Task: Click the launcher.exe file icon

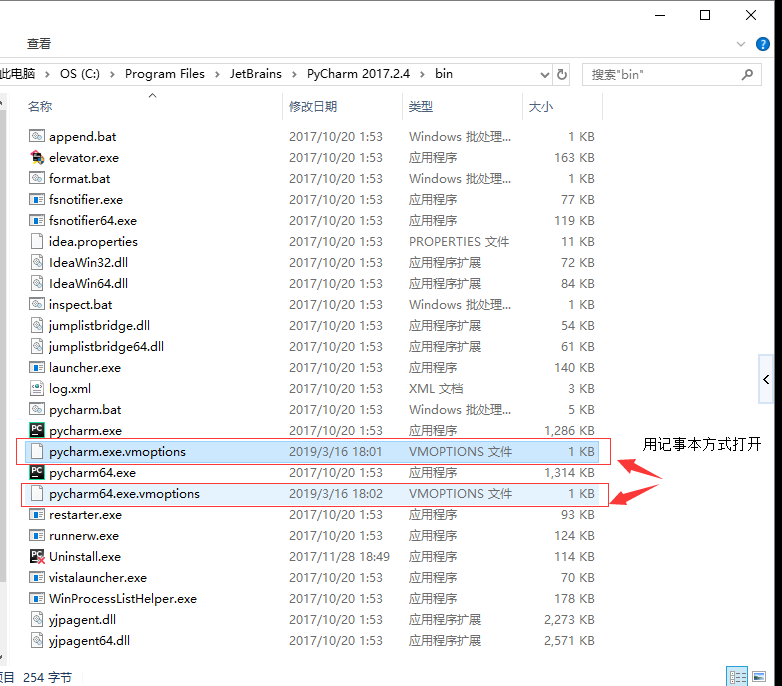Action: coord(37,367)
